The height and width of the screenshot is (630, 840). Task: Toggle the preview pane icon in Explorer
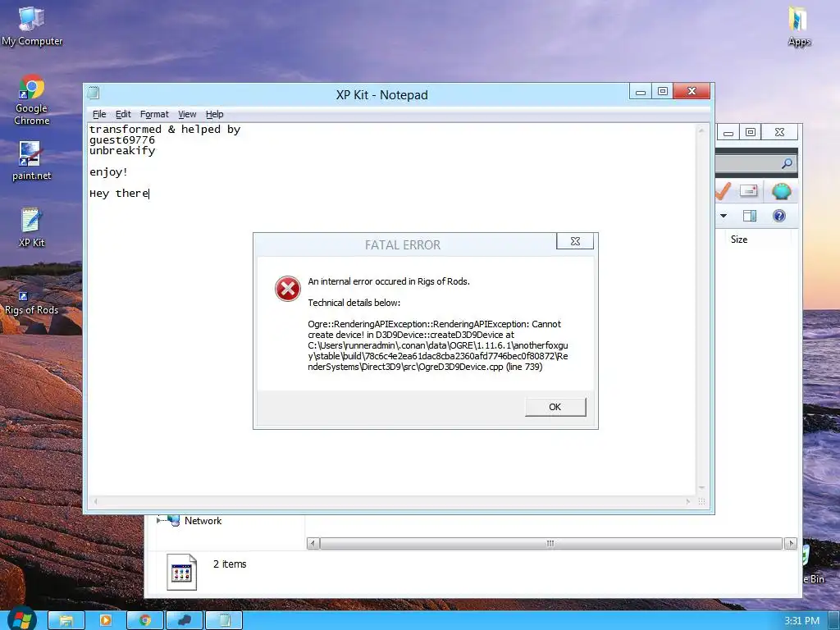click(x=750, y=216)
